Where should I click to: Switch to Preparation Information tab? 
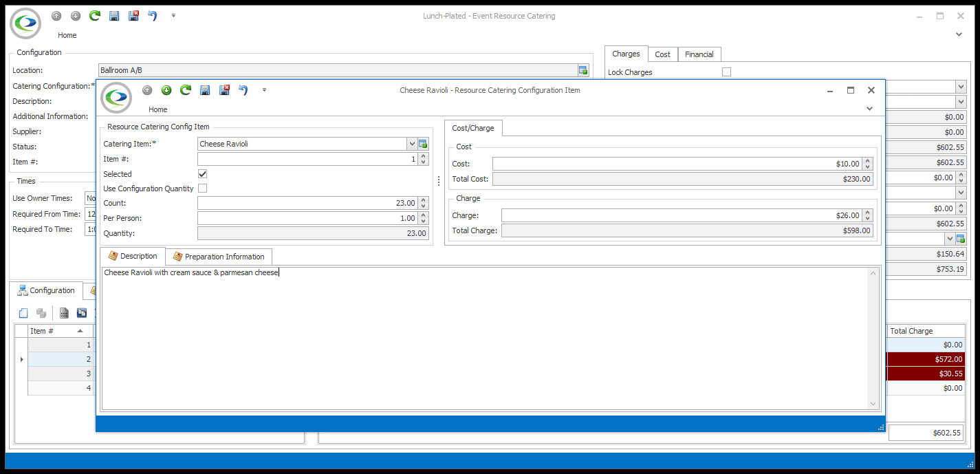coord(219,257)
